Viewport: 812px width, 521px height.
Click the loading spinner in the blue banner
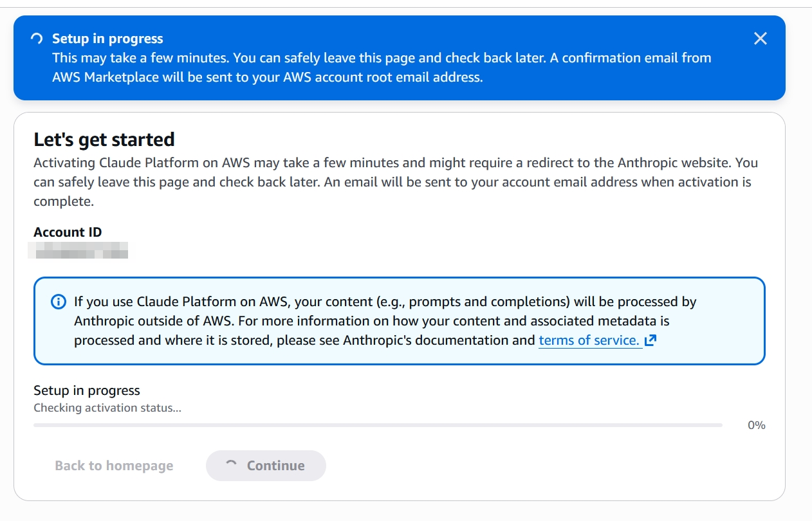(x=37, y=39)
